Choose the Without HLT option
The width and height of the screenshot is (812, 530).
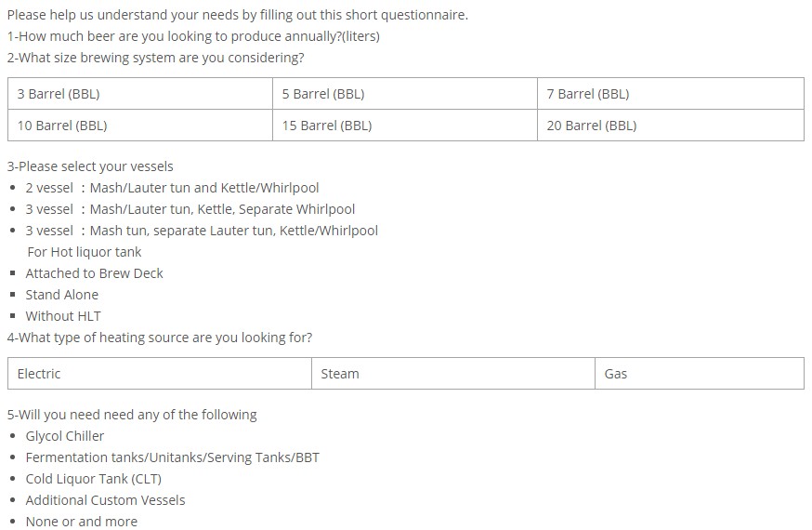pyautogui.click(x=63, y=316)
